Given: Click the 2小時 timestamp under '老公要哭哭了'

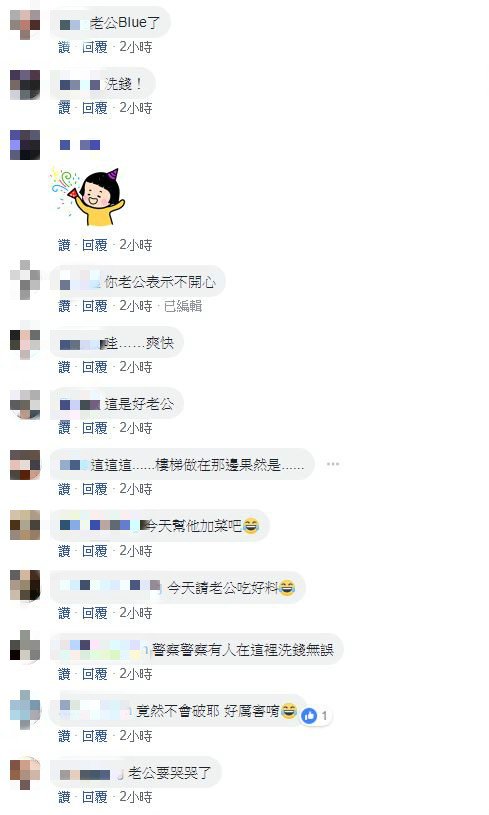Looking at the screenshot, I should [136, 797].
